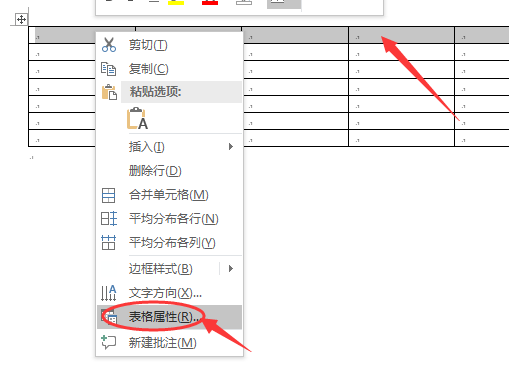Click the 文字方向 text direction icon
This screenshot has height=370, width=509.
[x=109, y=293]
